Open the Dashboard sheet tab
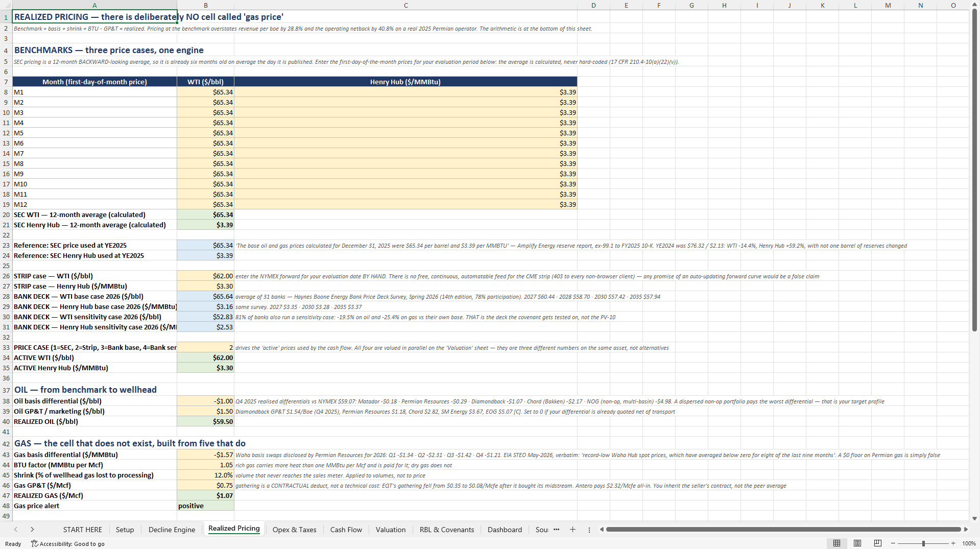This screenshot has width=980, height=549. pyautogui.click(x=505, y=530)
